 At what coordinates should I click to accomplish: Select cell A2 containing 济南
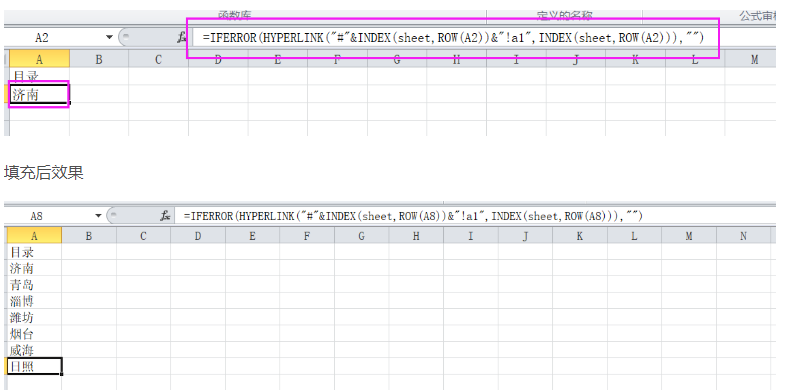pos(39,94)
